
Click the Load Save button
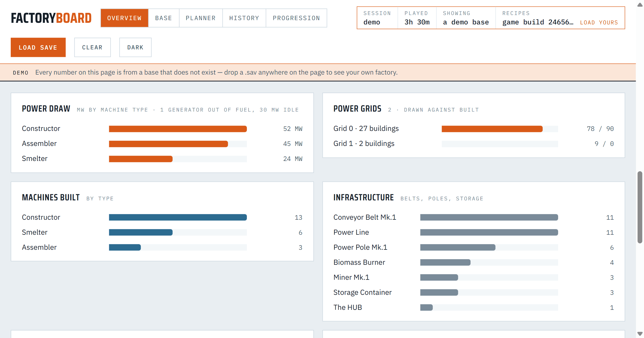coord(38,47)
